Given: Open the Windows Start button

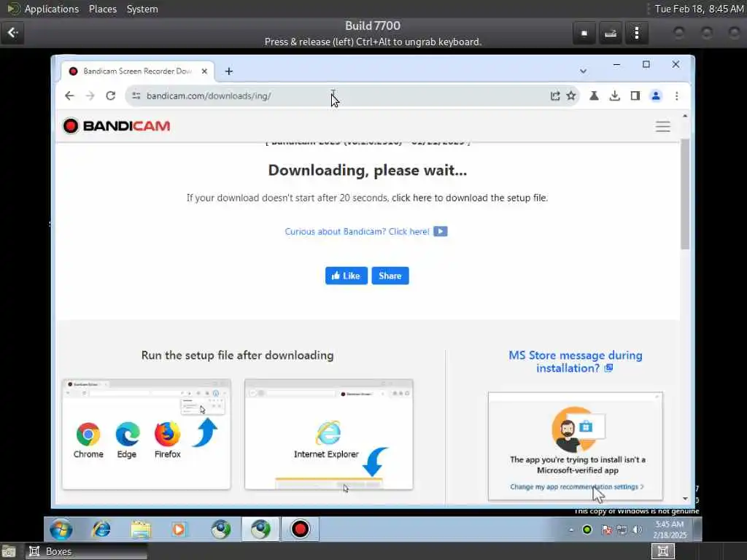Looking at the screenshot, I should click(x=61, y=529).
